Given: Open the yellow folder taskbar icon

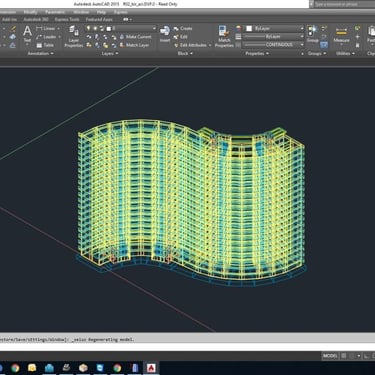Looking at the screenshot, I should pyautogui.click(x=32, y=368).
